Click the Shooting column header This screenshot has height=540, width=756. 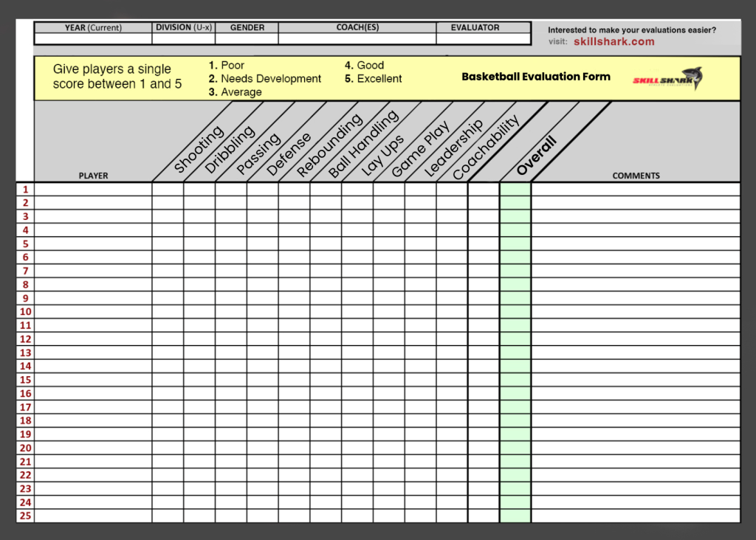(x=199, y=149)
